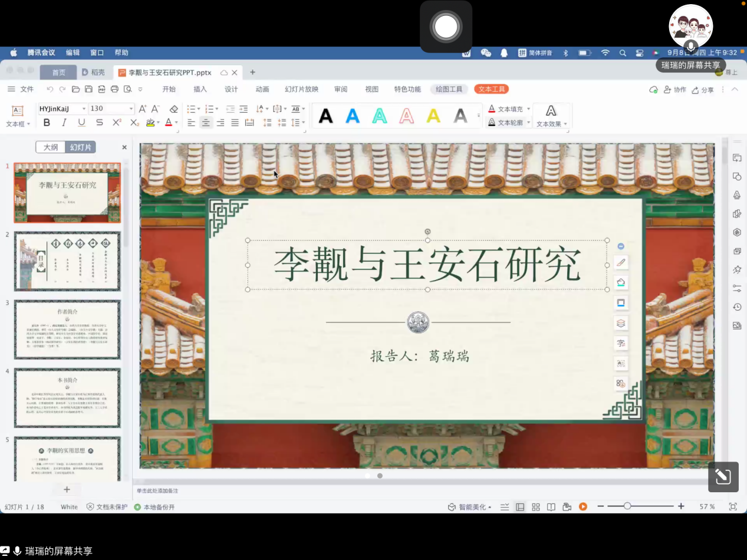Select the blue WordArt text style

point(353,116)
